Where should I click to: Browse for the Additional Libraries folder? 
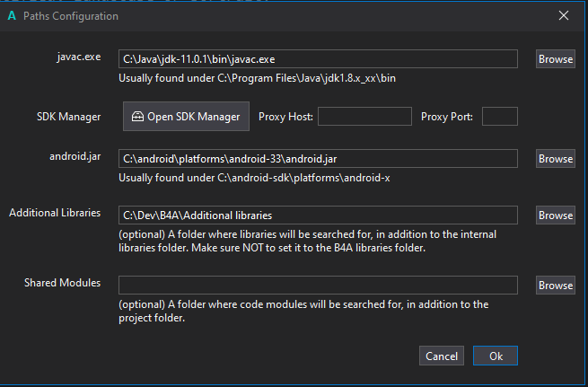pyautogui.click(x=555, y=215)
